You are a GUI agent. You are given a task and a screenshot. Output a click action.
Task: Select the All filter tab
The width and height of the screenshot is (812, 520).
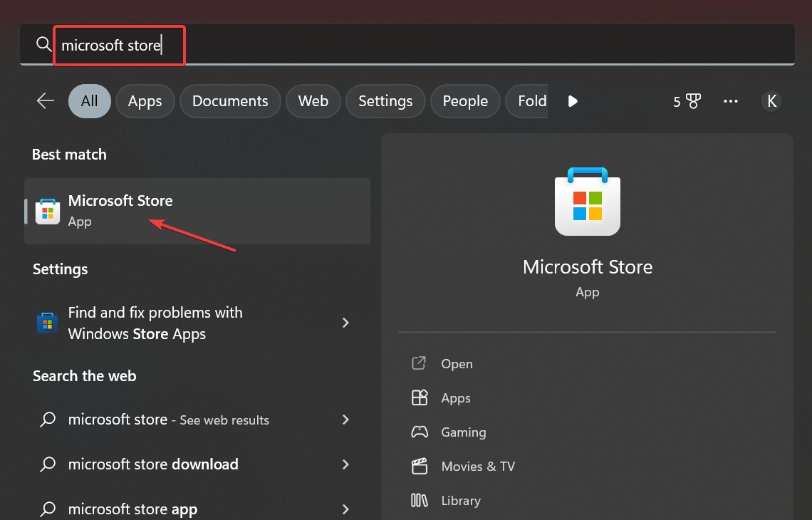89,101
